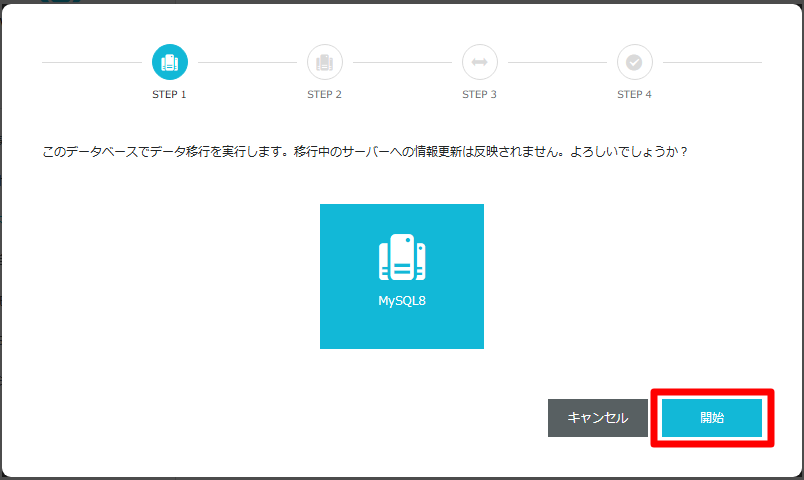This screenshot has width=804, height=480.
Task: Click the STEP 3 label
Action: [479, 94]
